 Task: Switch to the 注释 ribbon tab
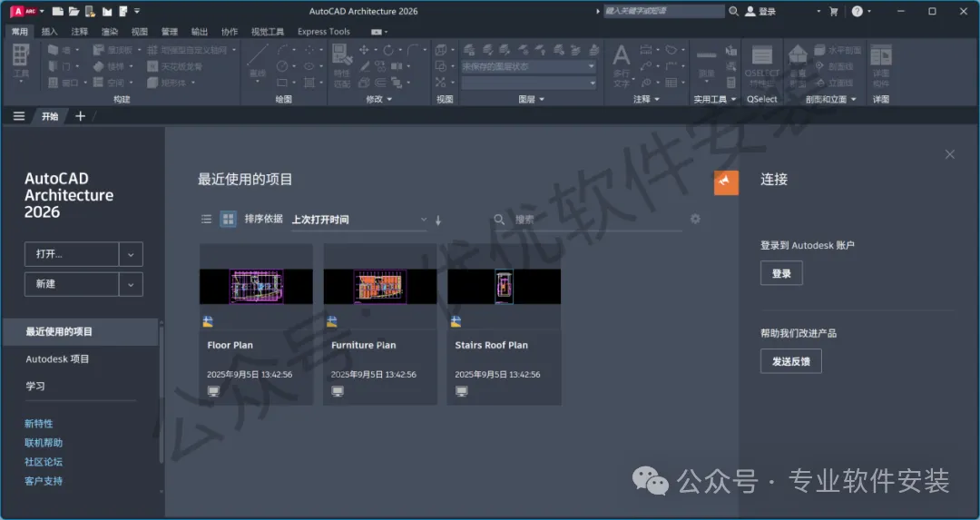tap(79, 31)
